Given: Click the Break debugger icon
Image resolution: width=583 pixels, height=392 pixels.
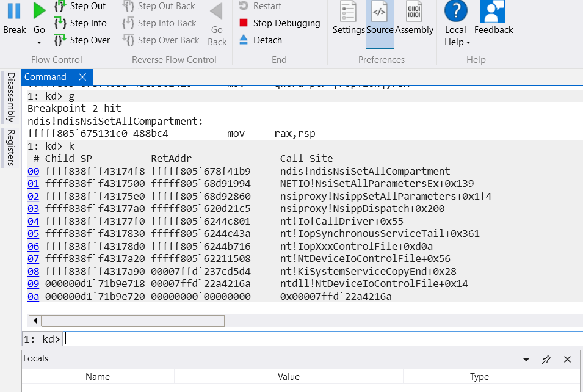Looking at the screenshot, I should click(14, 18).
